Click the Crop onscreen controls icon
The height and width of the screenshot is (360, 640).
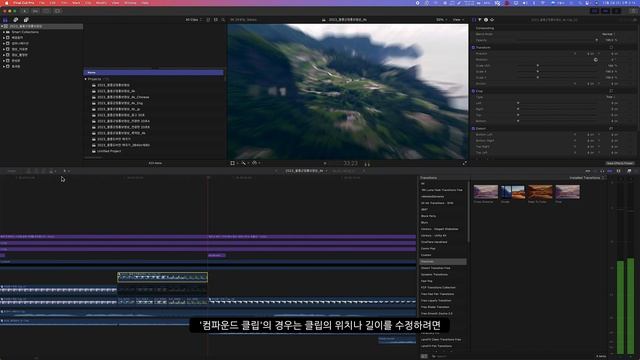click(611, 91)
